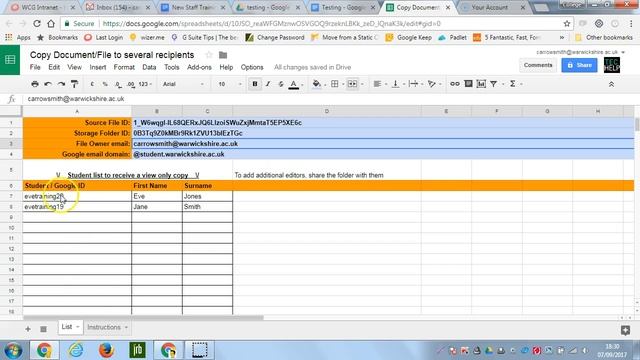Decrease decimal places
Viewport: 640px width, 360px height.
click(x=118, y=84)
